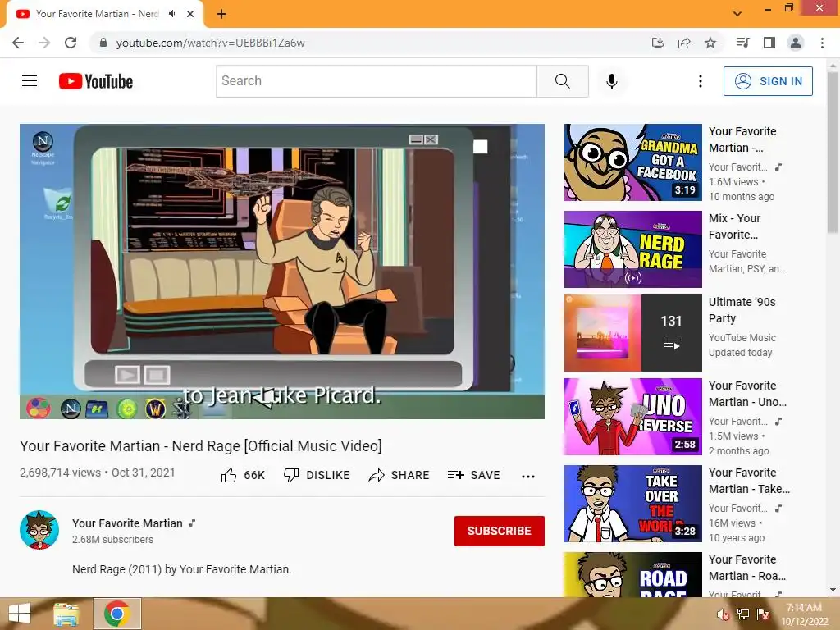Viewport: 840px width, 630px height.
Task: Toggle Chrome side panel
Action: [769, 43]
